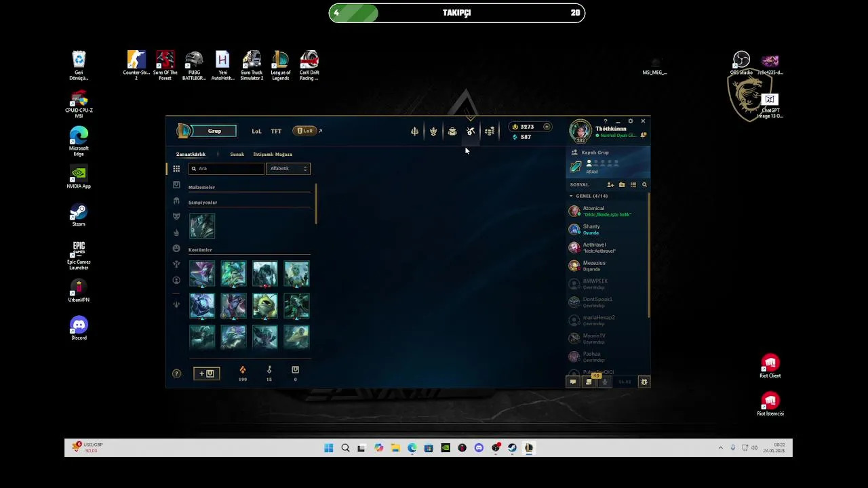Select the chest materials filter icon

(176, 185)
